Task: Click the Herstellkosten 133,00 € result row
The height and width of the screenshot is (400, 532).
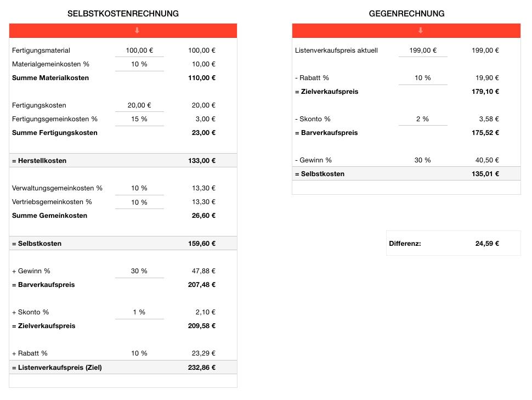Action: [123, 160]
